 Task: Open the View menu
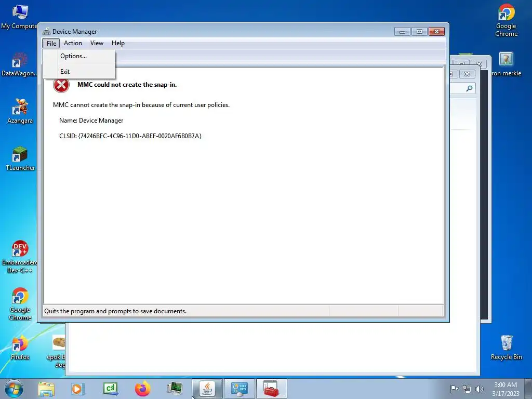coord(97,43)
